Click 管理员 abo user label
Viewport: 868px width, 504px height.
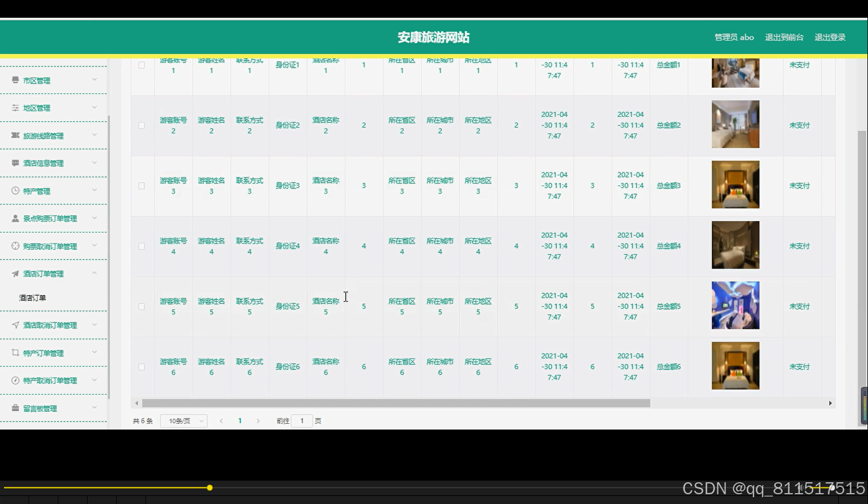point(734,37)
